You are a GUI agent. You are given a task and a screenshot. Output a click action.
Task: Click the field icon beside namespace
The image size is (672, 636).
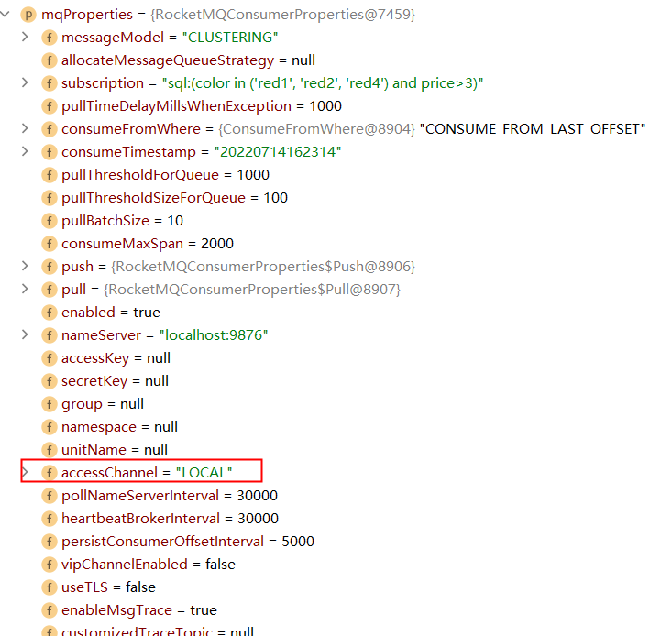50,427
